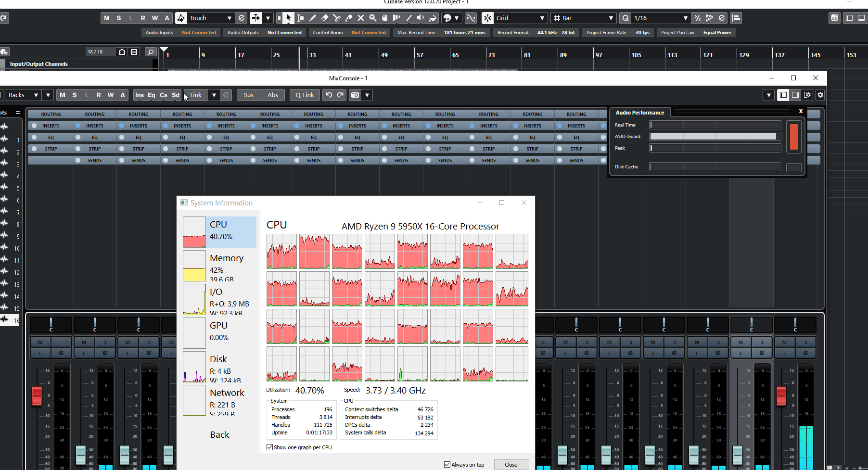Viewport: 868px width, 470px height.
Task: Select the Play speaker tool
Action: click(421, 18)
